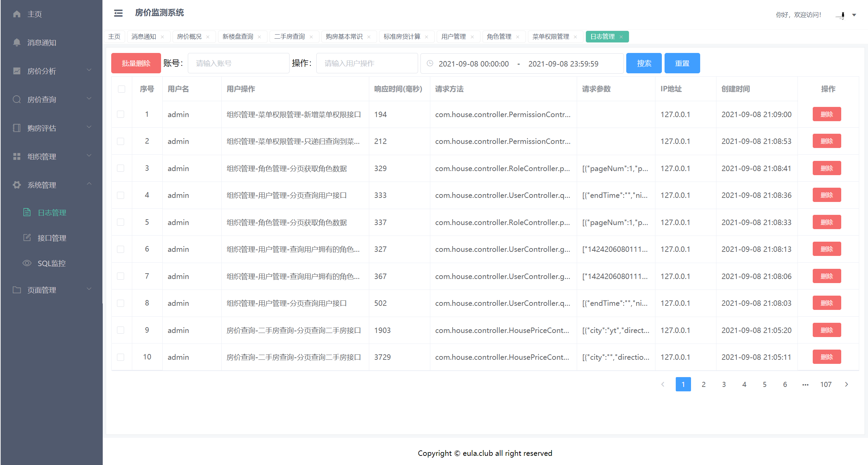Click the hamburger menu collapse icon
868x465 pixels.
[x=118, y=13]
